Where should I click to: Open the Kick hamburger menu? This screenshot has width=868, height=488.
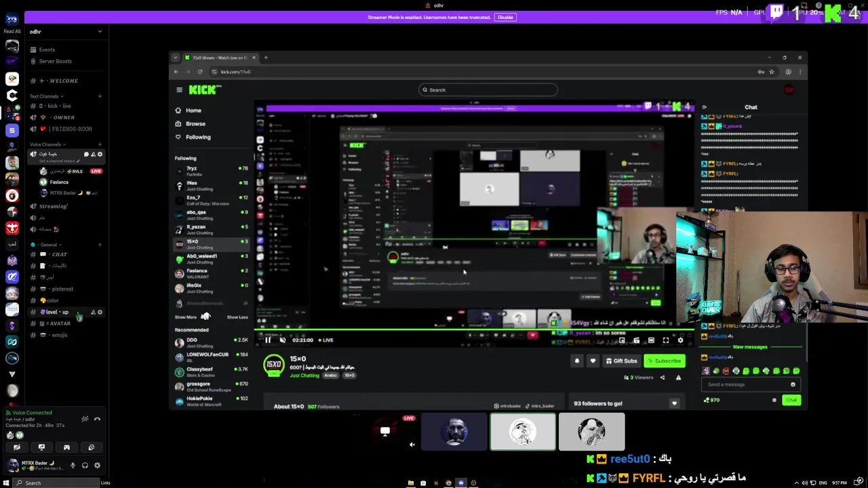tap(179, 89)
